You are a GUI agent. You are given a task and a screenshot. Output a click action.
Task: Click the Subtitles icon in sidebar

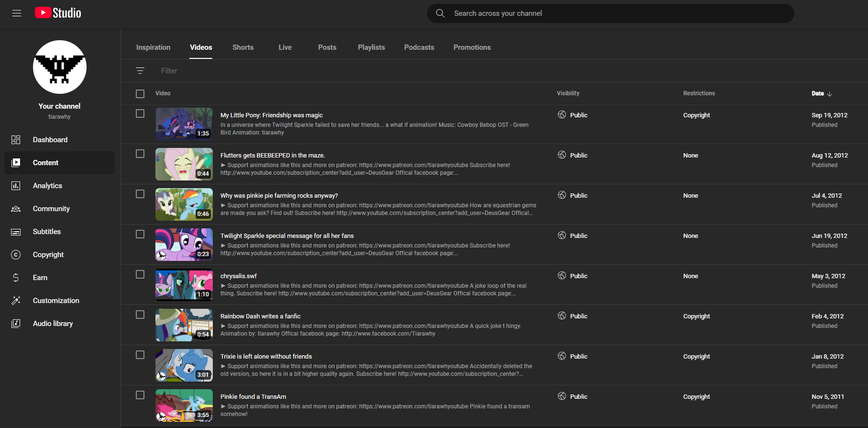click(16, 232)
